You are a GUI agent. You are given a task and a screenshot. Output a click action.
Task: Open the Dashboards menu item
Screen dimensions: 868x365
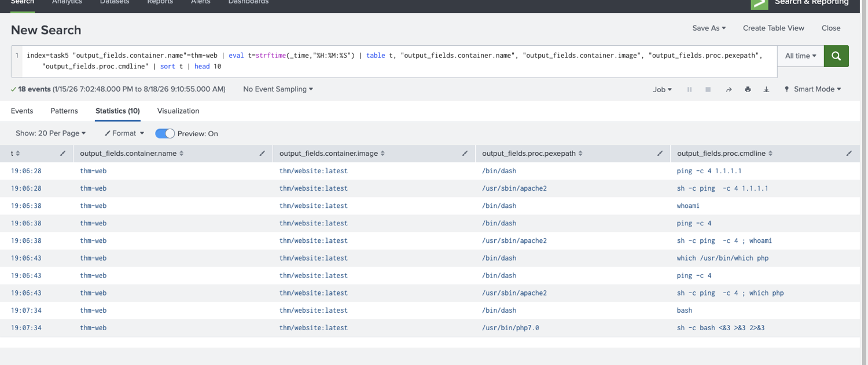pos(248,2)
